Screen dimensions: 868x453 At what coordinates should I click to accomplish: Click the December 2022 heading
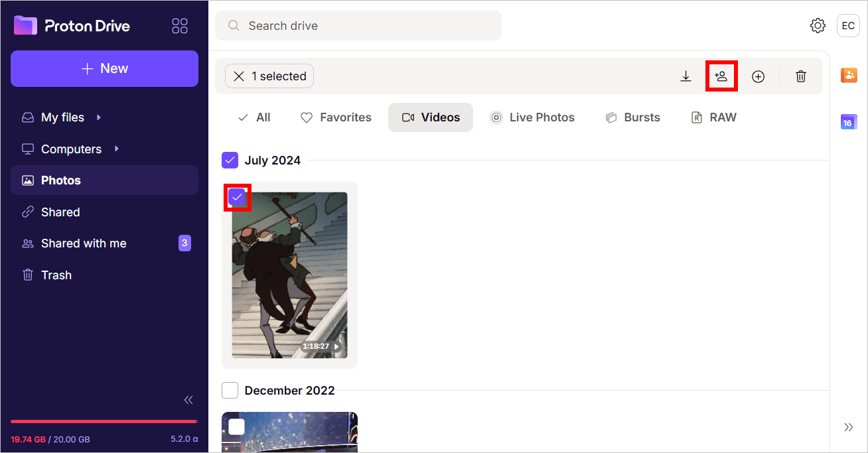(290, 391)
